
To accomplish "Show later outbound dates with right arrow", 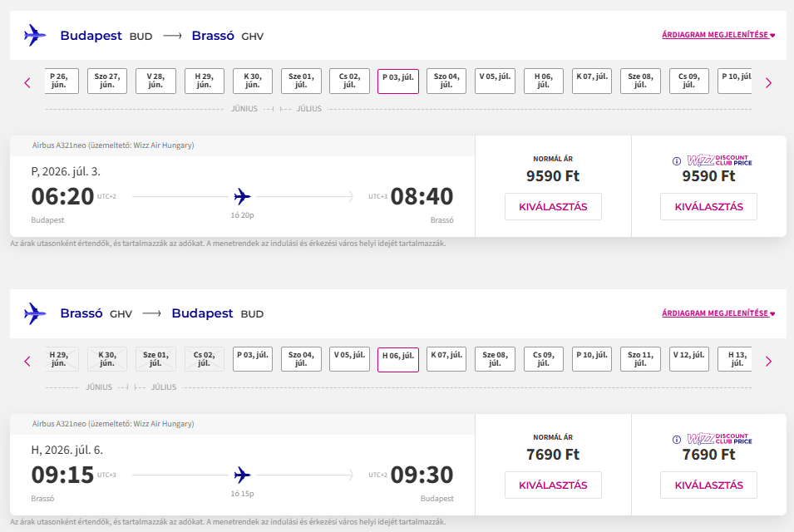I will 768,82.
